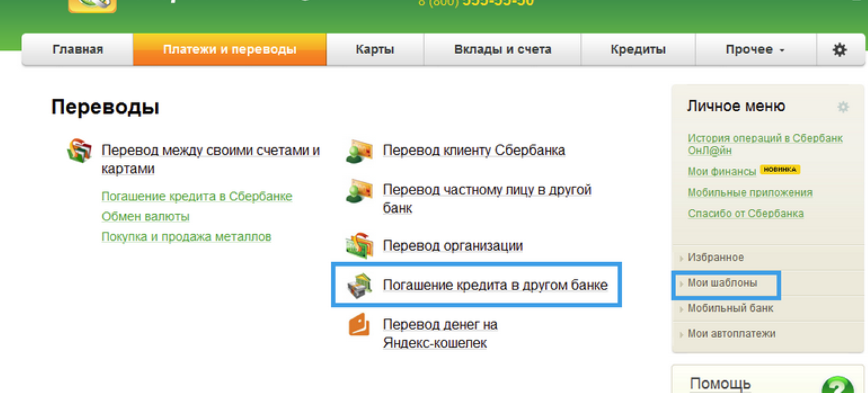Click the Sberbank client transfer icon
This screenshot has width=868, height=393.
(359, 152)
